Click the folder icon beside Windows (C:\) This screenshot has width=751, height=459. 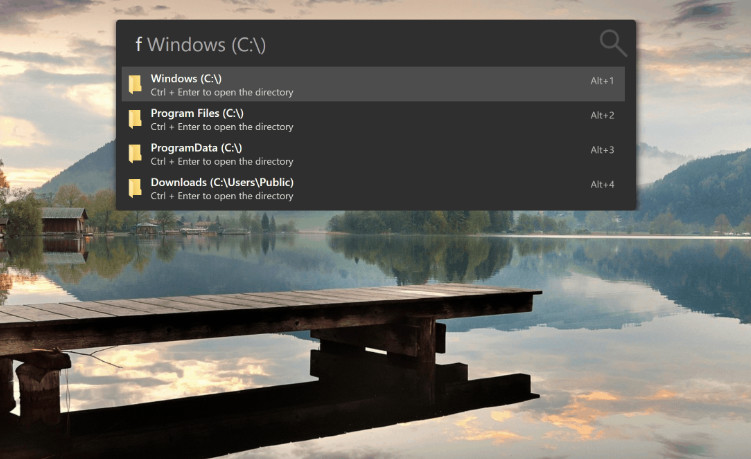[x=135, y=85]
